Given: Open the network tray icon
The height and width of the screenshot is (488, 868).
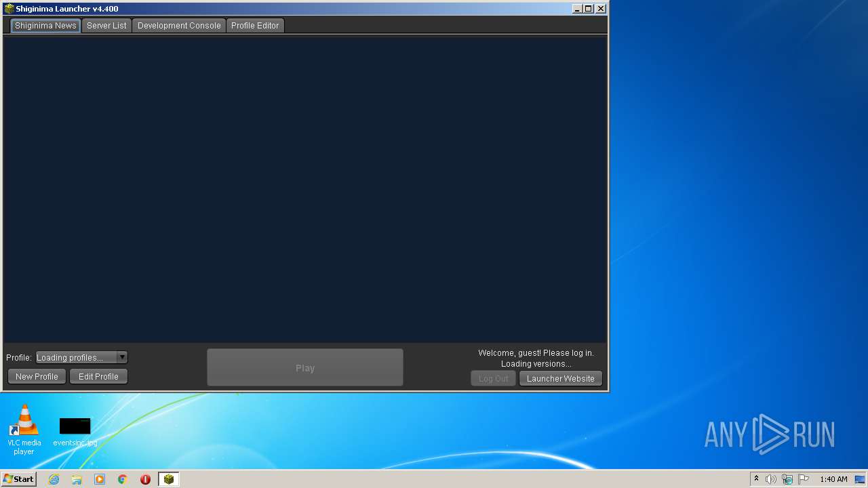Looking at the screenshot, I should coord(787,479).
